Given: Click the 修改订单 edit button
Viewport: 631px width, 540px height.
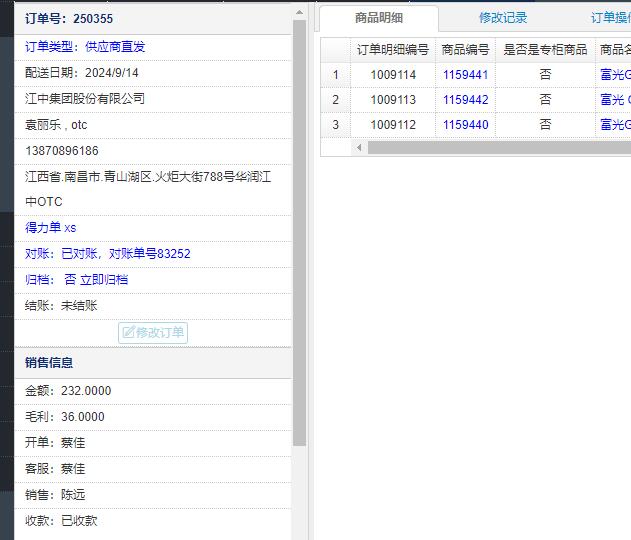Looking at the screenshot, I should (153, 333).
